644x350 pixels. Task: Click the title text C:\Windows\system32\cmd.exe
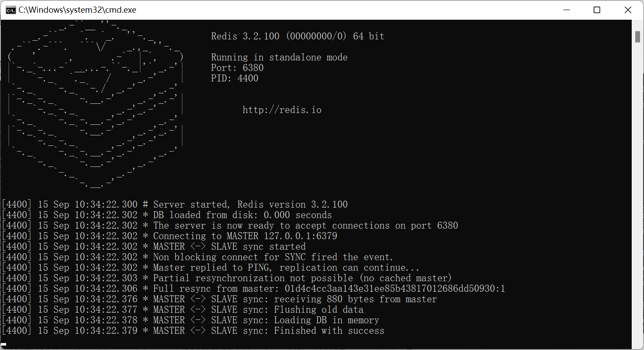77,10
